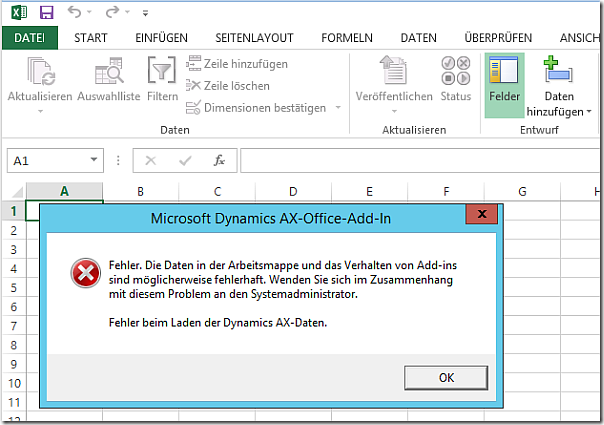Image resolution: width=604 pixels, height=425 pixels.
Task: Undo the last action
Action: (74, 12)
